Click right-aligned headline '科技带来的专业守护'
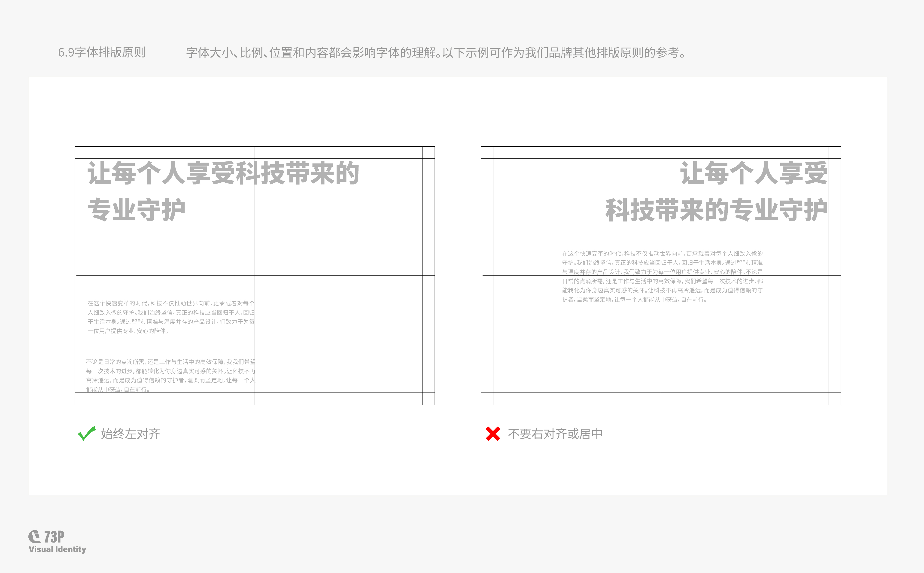The height and width of the screenshot is (573, 924). [716, 209]
